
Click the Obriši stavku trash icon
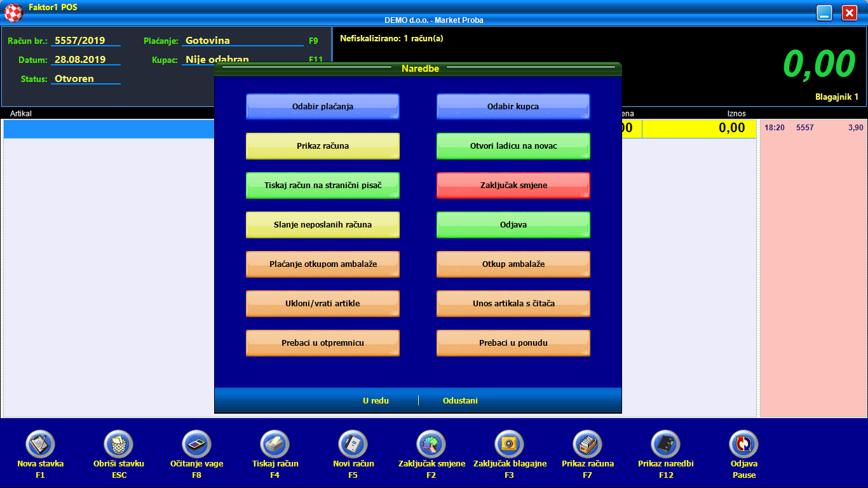[x=118, y=444]
